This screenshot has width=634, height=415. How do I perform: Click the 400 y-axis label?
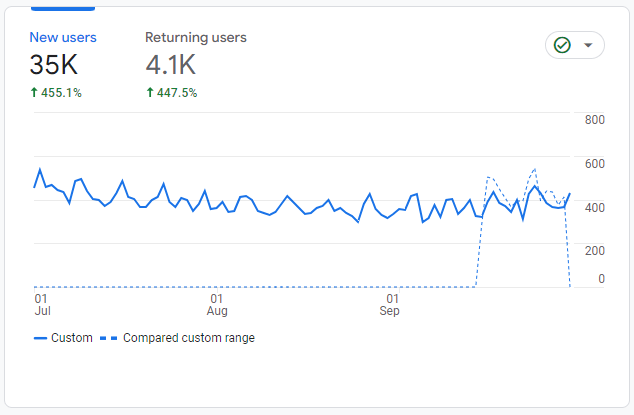click(x=594, y=208)
